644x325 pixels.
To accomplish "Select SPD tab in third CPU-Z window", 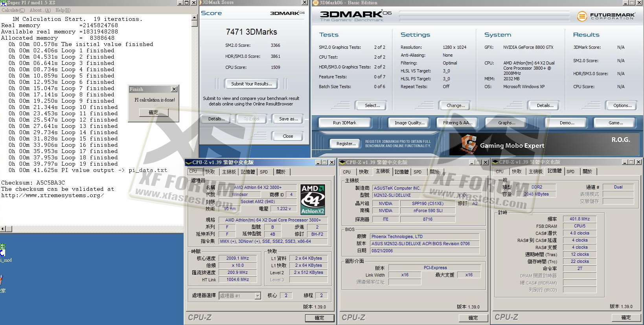I will pyautogui.click(x=570, y=171).
